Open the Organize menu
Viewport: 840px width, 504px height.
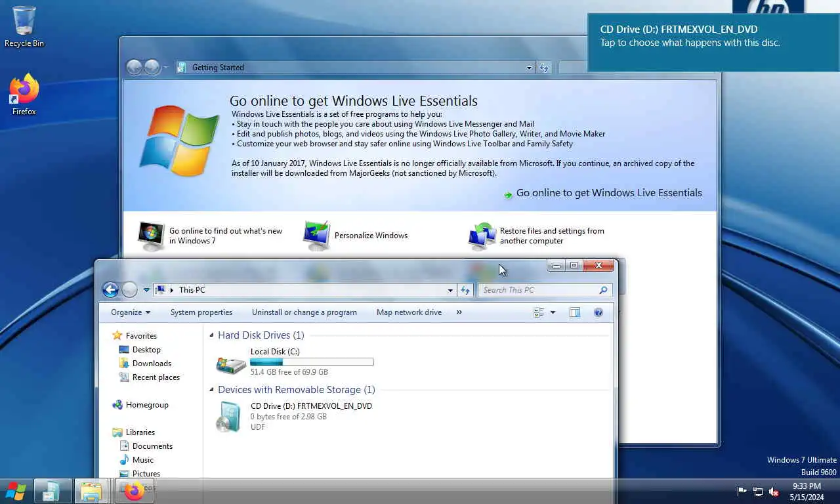pyautogui.click(x=131, y=312)
